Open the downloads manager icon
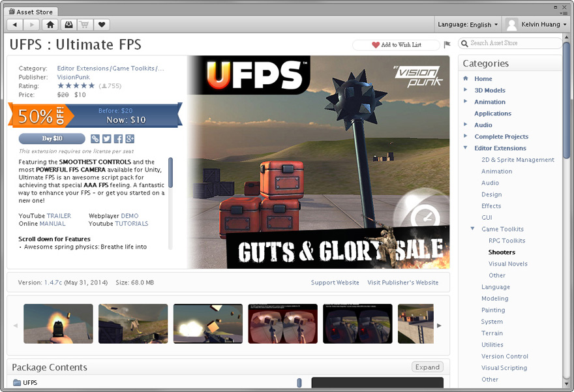574x392 pixels. click(68, 25)
